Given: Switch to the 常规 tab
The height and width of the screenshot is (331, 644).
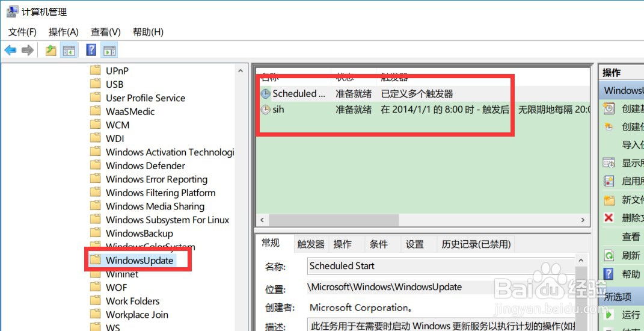Looking at the screenshot, I should coord(271,243).
